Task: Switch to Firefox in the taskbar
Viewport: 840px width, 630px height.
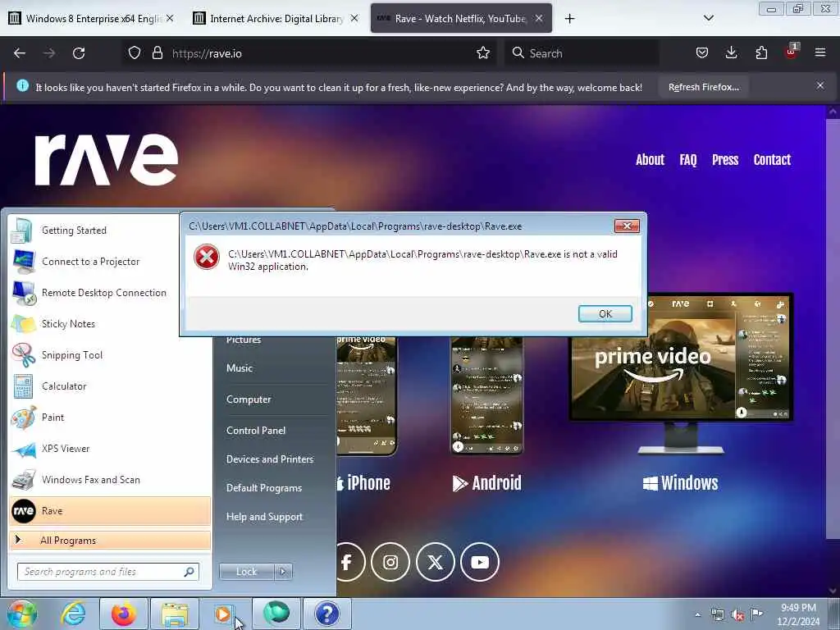Action: [124, 614]
